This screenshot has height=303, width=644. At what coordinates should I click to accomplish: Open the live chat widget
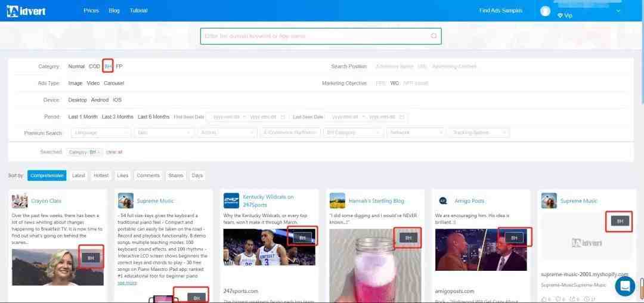click(625, 286)
